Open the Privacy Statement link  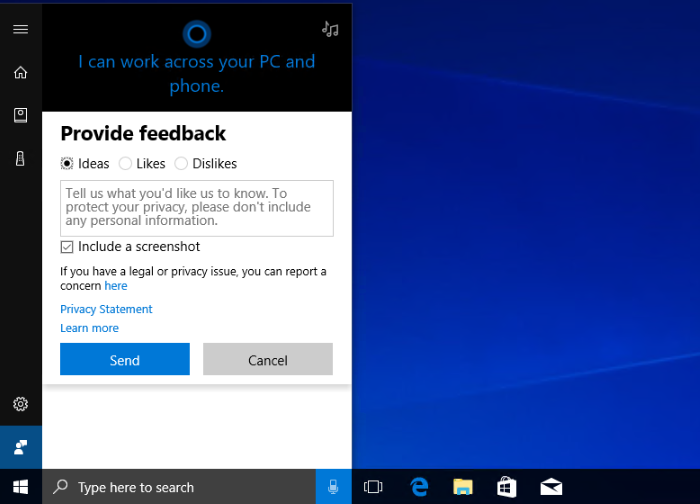(x=106, y=309)
